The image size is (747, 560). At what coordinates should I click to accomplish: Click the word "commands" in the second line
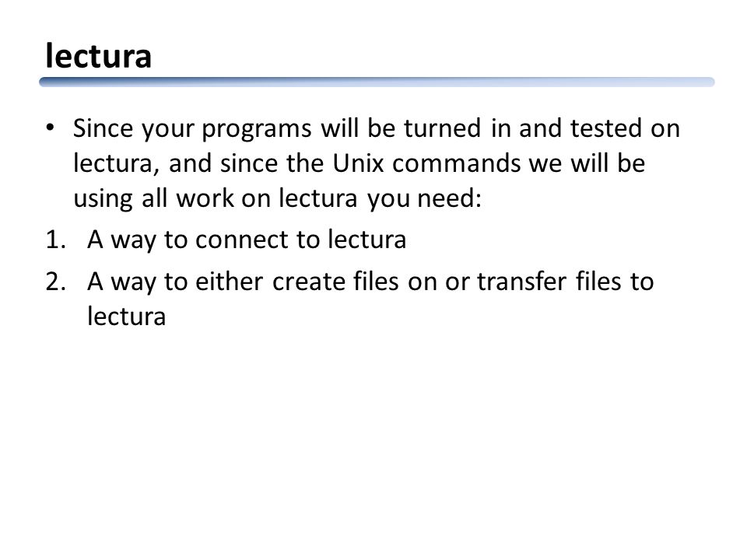[457, 163]
